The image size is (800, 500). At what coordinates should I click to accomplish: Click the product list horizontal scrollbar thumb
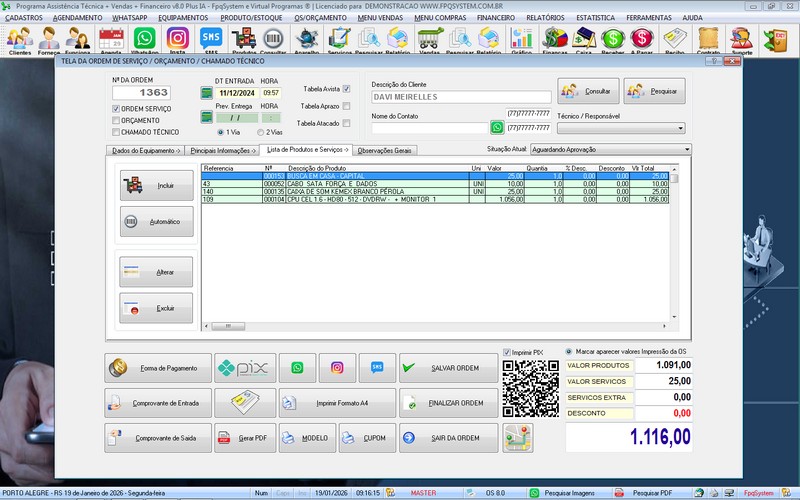228,326
